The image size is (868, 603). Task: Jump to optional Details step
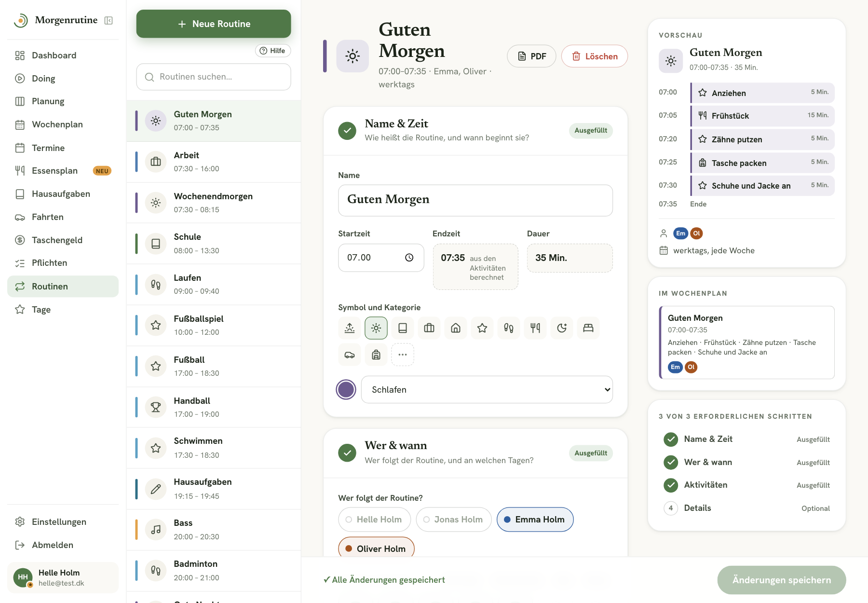747,508
